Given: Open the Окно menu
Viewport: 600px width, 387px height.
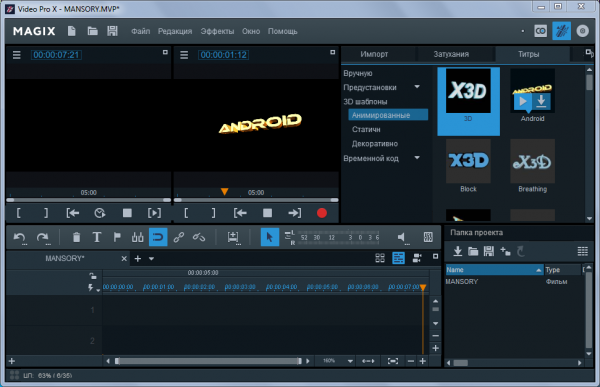Looking at the screenshot, I should [x=251, y=31].
